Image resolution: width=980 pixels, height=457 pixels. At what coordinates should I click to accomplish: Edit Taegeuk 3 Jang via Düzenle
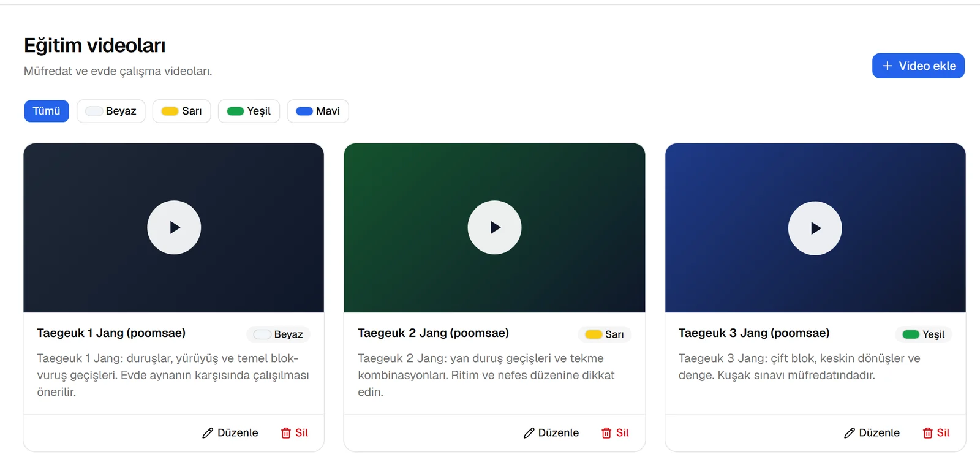pos(872,432)
